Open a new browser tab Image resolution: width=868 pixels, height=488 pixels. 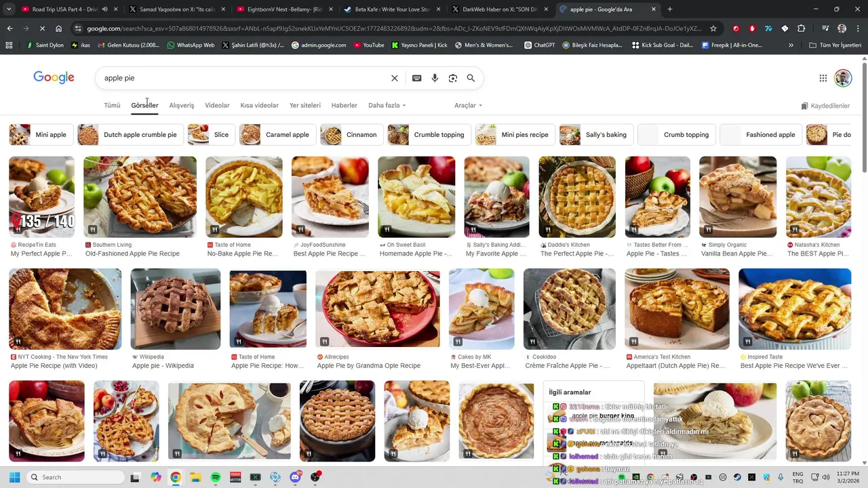[670, 9]
